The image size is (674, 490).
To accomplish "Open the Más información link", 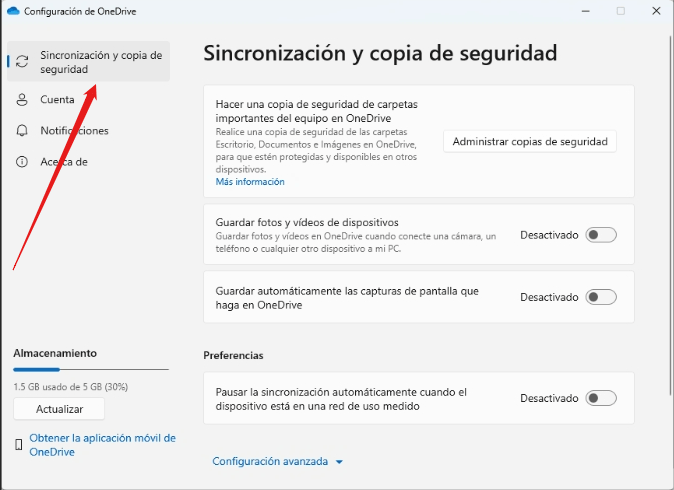I will 250,182.
